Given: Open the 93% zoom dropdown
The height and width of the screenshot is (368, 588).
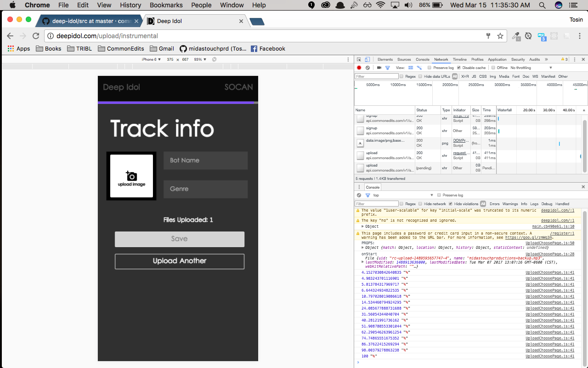Looking at the screenshot, I should (200, 59).
